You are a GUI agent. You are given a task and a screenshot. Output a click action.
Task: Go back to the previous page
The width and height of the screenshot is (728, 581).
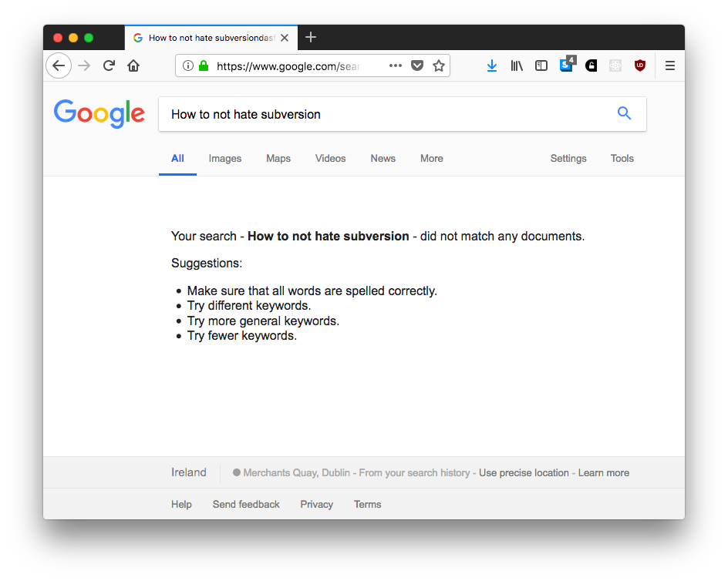(59, 66)
